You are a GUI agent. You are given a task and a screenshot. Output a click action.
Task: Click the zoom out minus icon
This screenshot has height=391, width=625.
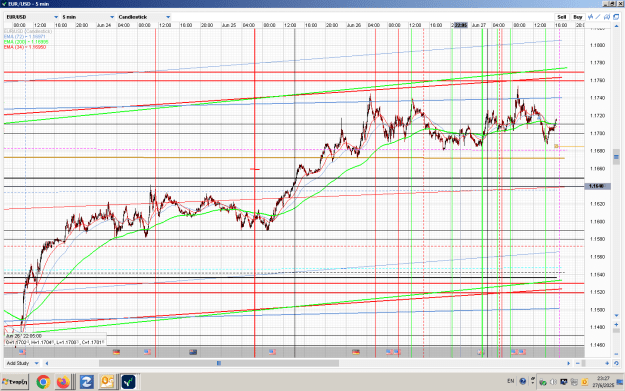[x=578, y=363]
